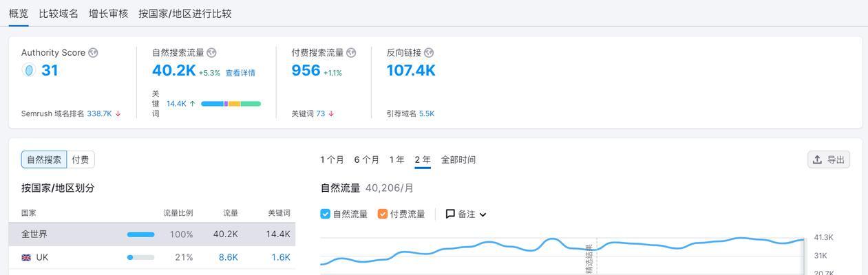Click the up arrow next to 14.4K keywords

pos(192,104)
